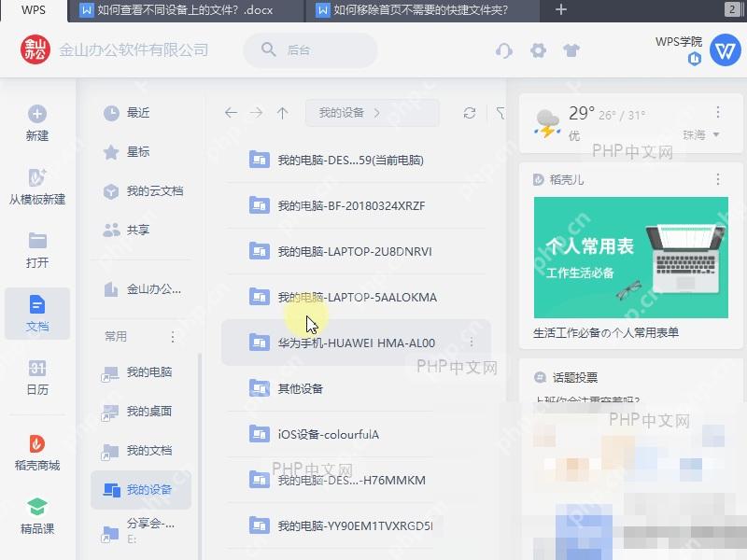Open iOS设备-colourfulA folder
This screenshot has width=747, height=560.
[357, 434]
